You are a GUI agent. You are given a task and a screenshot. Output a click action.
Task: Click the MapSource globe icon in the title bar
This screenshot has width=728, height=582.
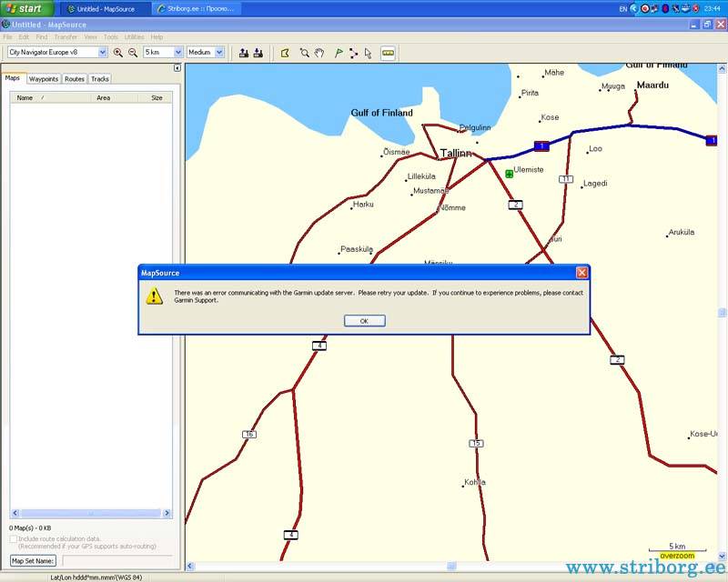click(x=6, y=25)
